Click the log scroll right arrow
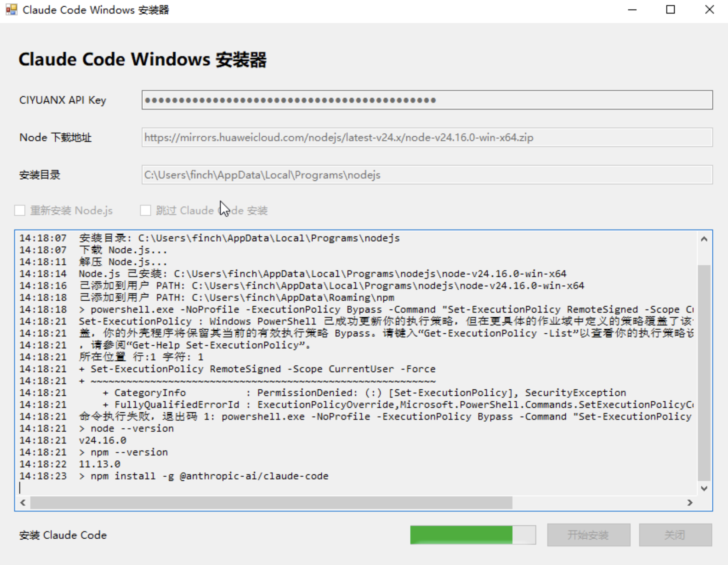728x565 pixels. pos(690,503)
